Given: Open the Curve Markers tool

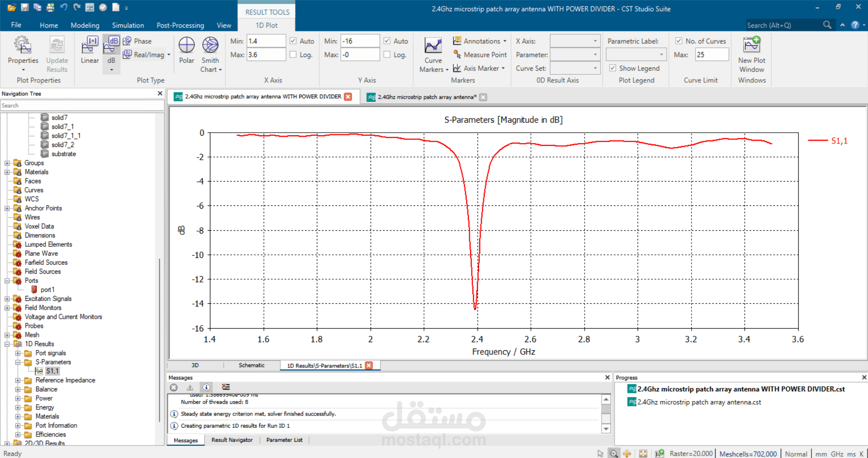Looking at the screenshot, I should tap(433, 46).
